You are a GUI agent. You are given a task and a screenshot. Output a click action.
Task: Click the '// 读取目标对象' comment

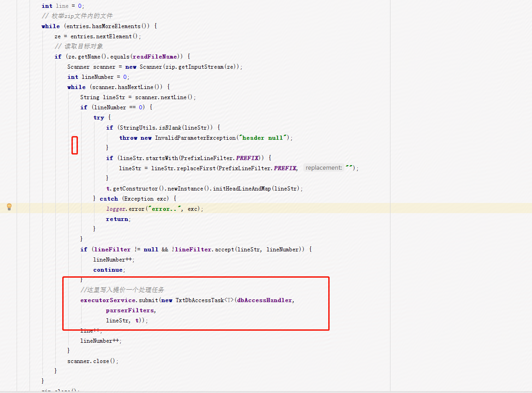pyautogui.click(x=78, y=47)
